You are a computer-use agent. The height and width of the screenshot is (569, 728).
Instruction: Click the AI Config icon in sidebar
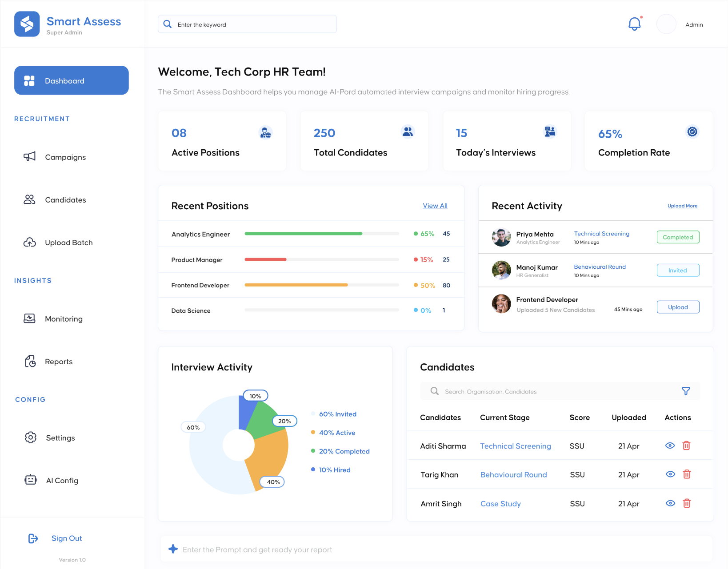(x=30, y=480)
